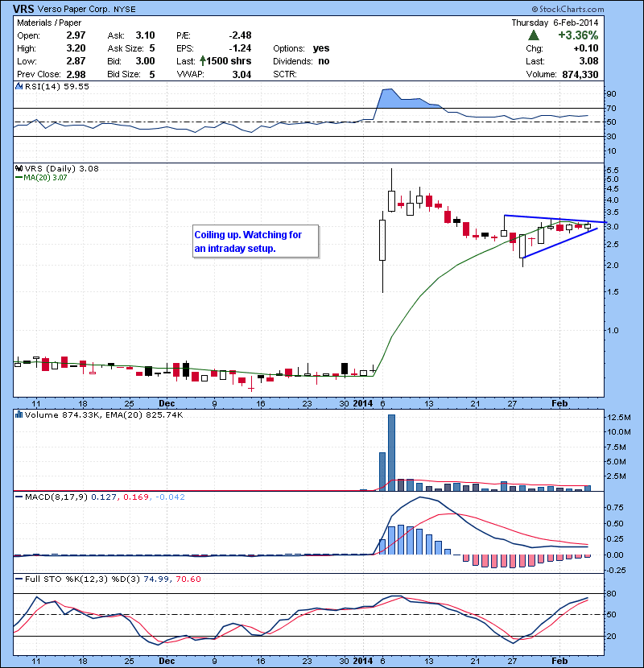The height and width of the screenshot is (668, 644).
Task: Click the Last value 3.08 at right
Action: pyautogui.click(x=588, y=61)
